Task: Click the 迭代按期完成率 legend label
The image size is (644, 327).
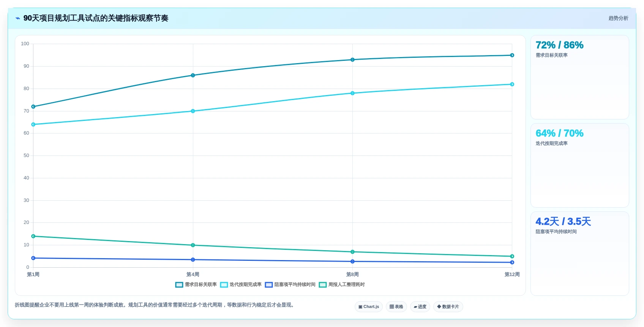Action: pos(246,284)
